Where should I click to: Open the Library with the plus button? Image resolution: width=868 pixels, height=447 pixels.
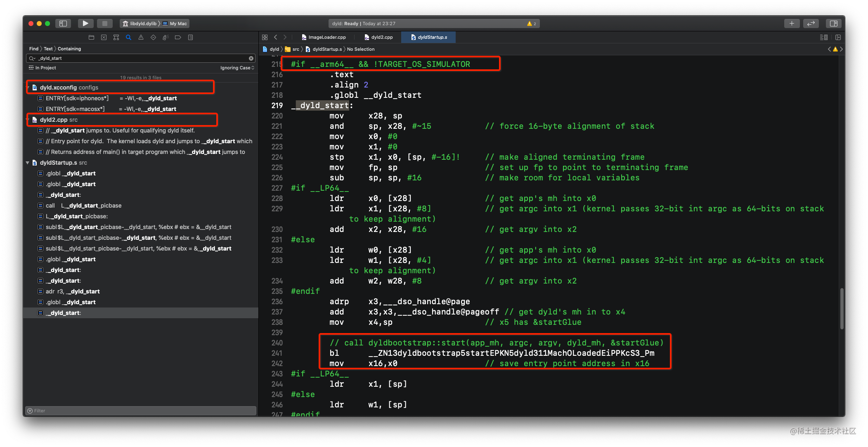click(x=792, y=24)
